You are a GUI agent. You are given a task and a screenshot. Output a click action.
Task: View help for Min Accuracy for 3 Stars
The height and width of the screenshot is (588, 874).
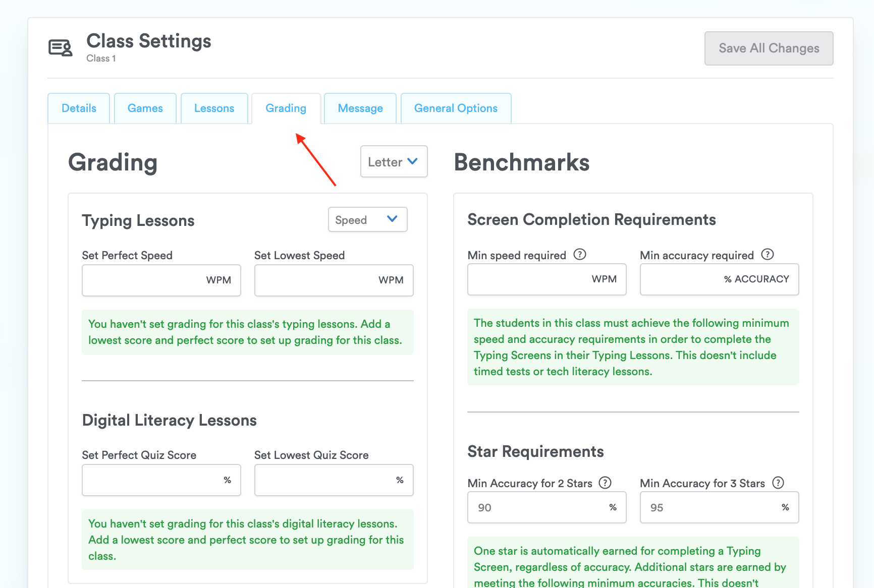[778, 483]
